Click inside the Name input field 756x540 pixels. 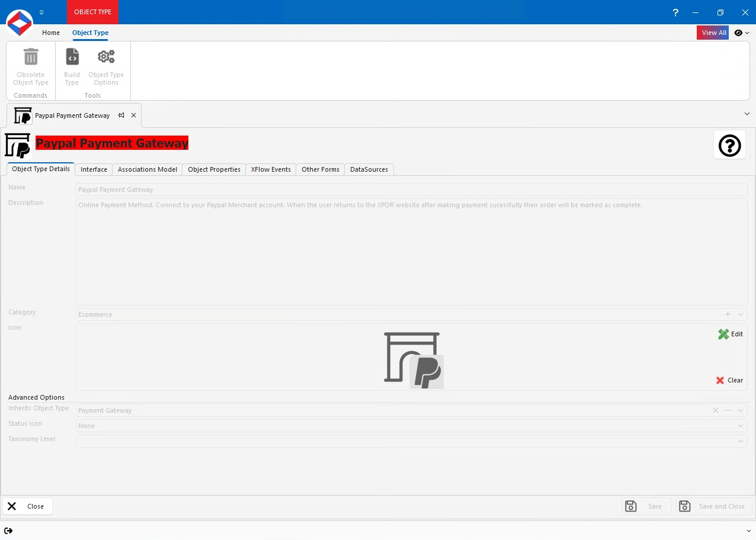pyautogui.click(x=237, y=189)
